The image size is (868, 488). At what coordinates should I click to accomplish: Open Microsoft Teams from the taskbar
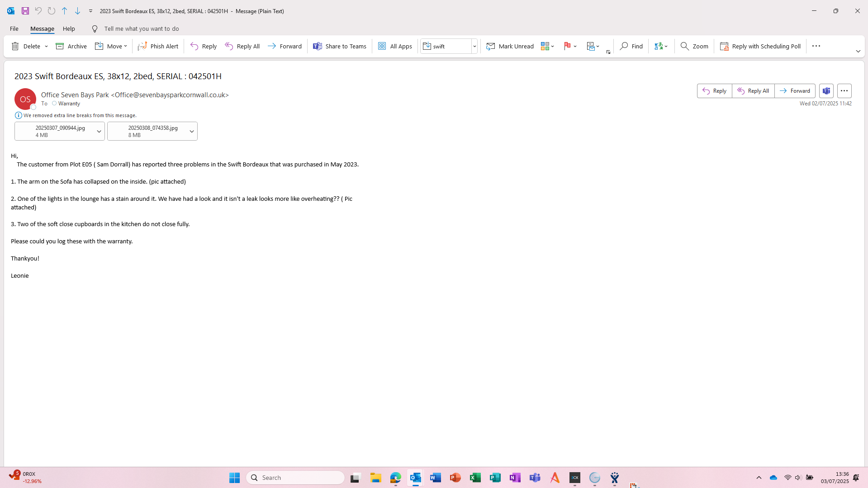tap(535, 478)
